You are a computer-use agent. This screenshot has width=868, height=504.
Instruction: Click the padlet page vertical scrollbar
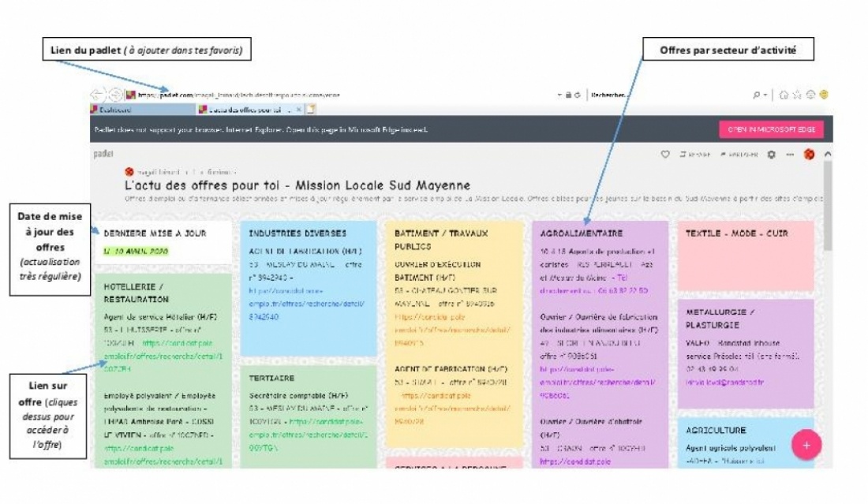point(826,205)
